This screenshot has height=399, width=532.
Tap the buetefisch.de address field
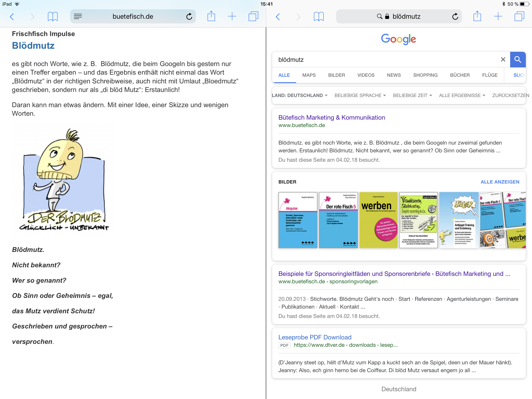pyautogui.click(x=133, y=16)
